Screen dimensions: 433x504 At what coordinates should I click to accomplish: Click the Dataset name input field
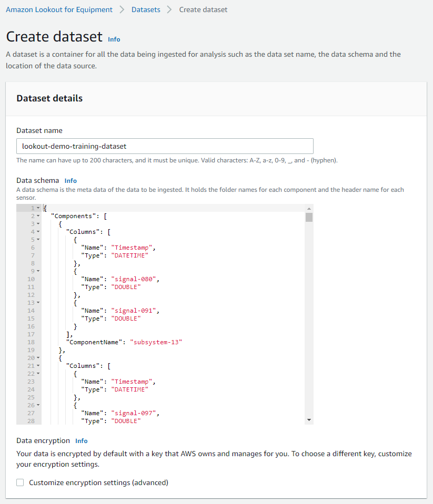[165, 146]
